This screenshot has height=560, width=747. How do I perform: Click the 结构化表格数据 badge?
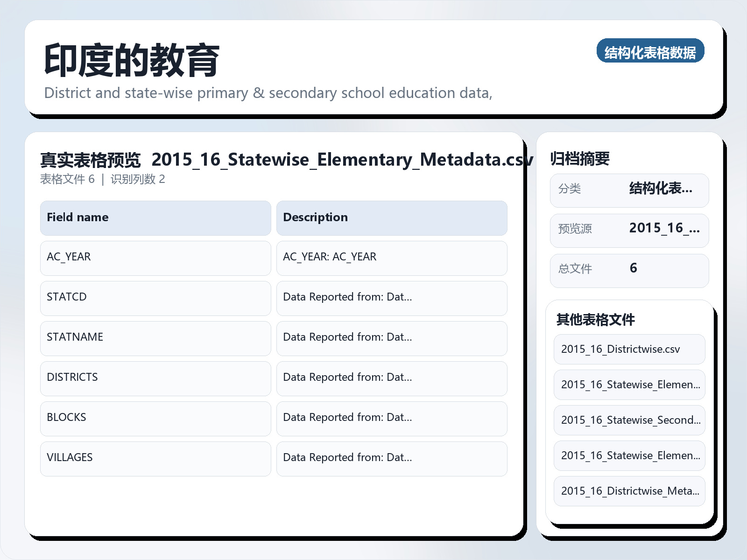pyautogui.click(x=650, y=51)
